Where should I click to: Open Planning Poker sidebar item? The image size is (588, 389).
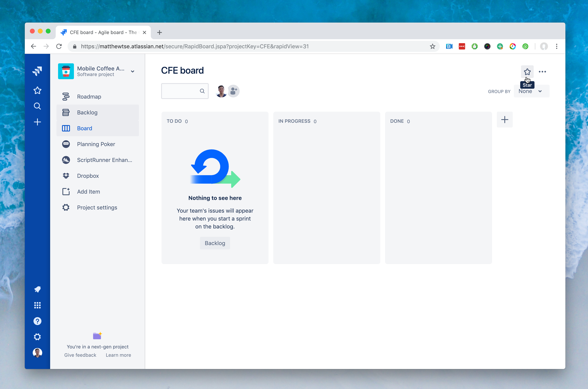[x=96, y=144]
